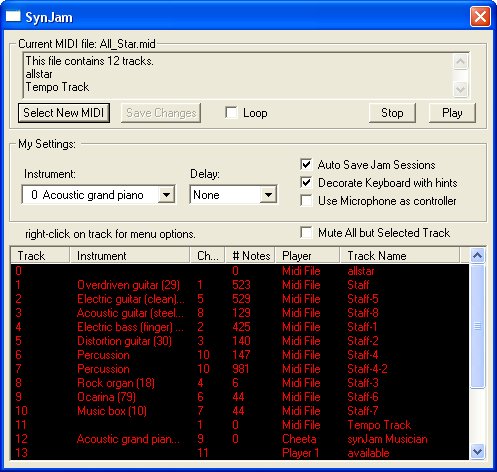This screenshot has height=472, width=497.
Task: Start playback with the Play button
Action: pos(452,113)
